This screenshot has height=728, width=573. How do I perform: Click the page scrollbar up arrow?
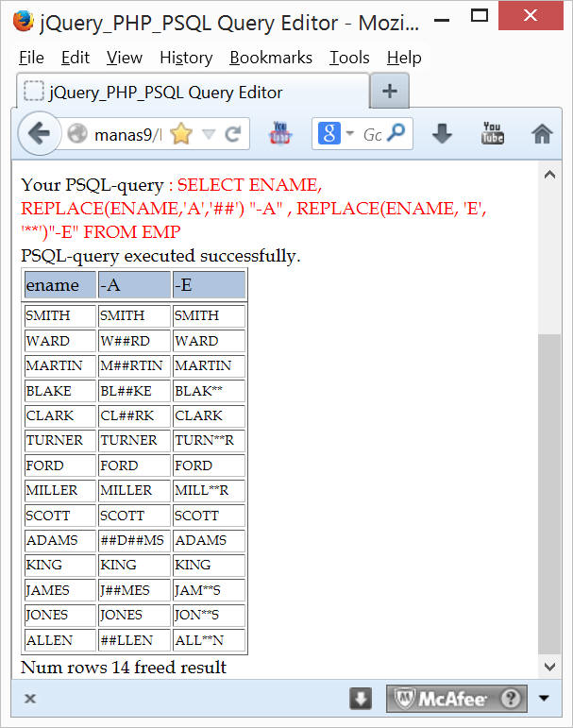coord(549,175)
